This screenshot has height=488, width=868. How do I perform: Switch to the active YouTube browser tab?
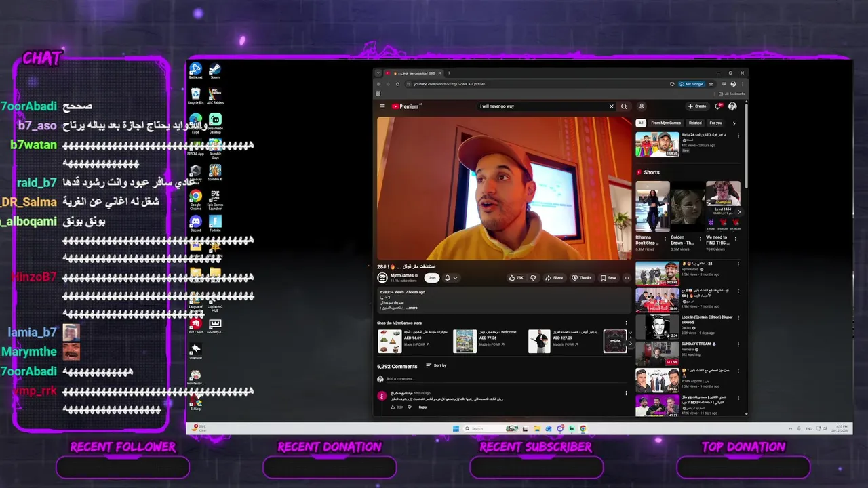(x=414, y=73)
